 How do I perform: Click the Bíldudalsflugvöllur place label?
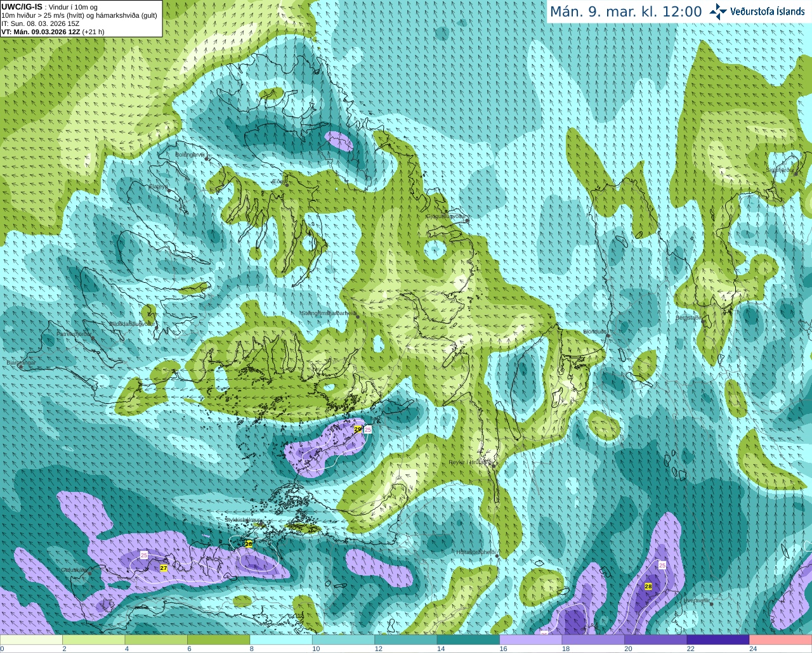pos(131,323)
